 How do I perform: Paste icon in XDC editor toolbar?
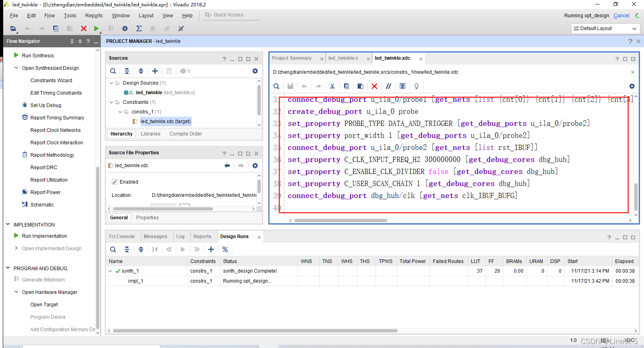360,86
